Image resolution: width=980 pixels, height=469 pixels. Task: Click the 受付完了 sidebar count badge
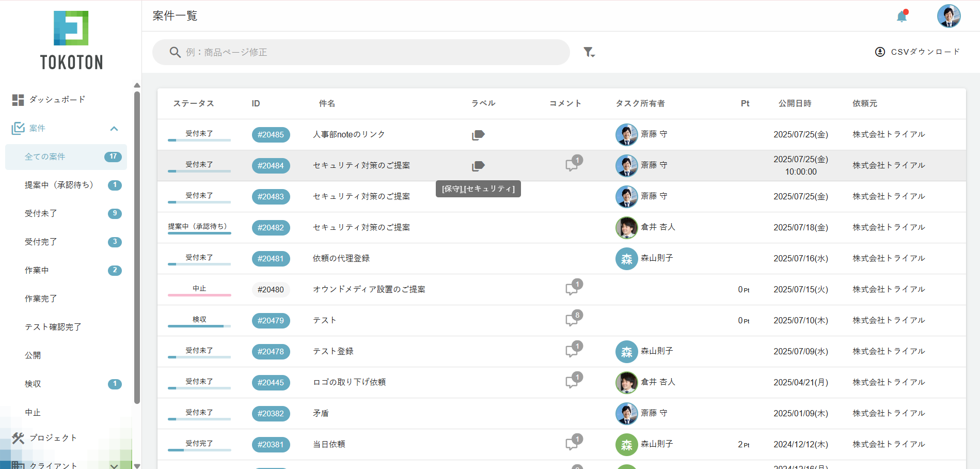tap(115, 242)
